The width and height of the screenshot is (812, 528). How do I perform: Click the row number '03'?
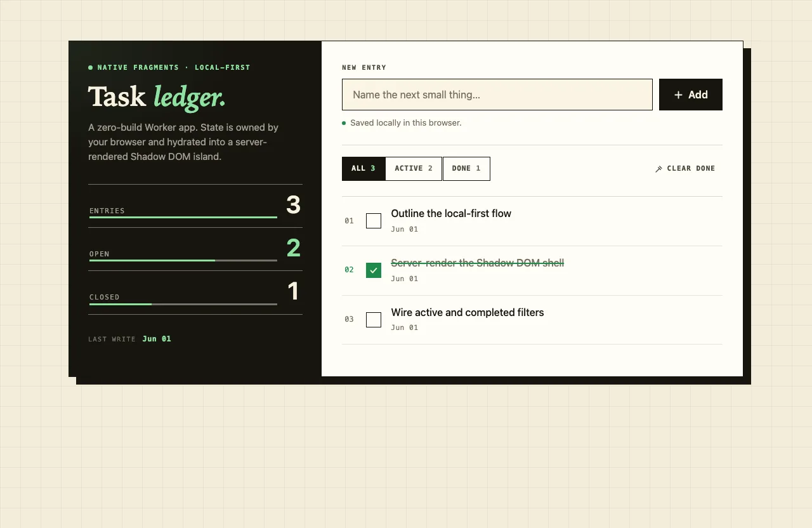349,319
